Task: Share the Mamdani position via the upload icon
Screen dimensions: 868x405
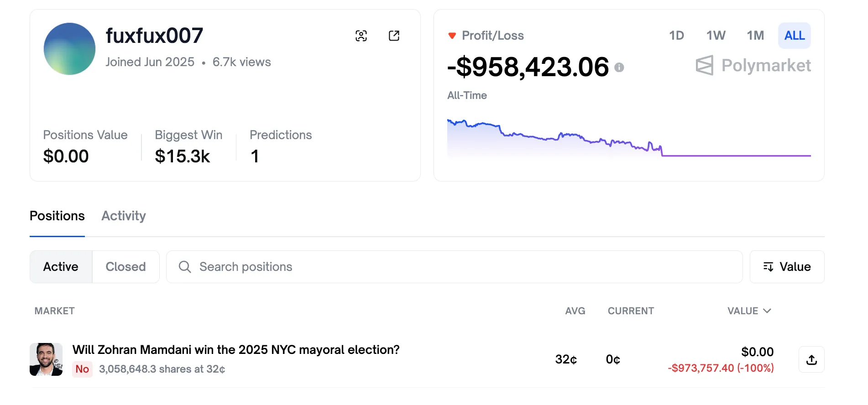Action: [x=811, y=359]
